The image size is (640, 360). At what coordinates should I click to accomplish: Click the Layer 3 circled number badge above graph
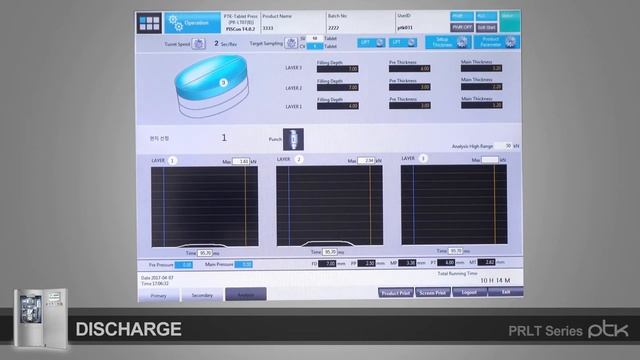423,158
